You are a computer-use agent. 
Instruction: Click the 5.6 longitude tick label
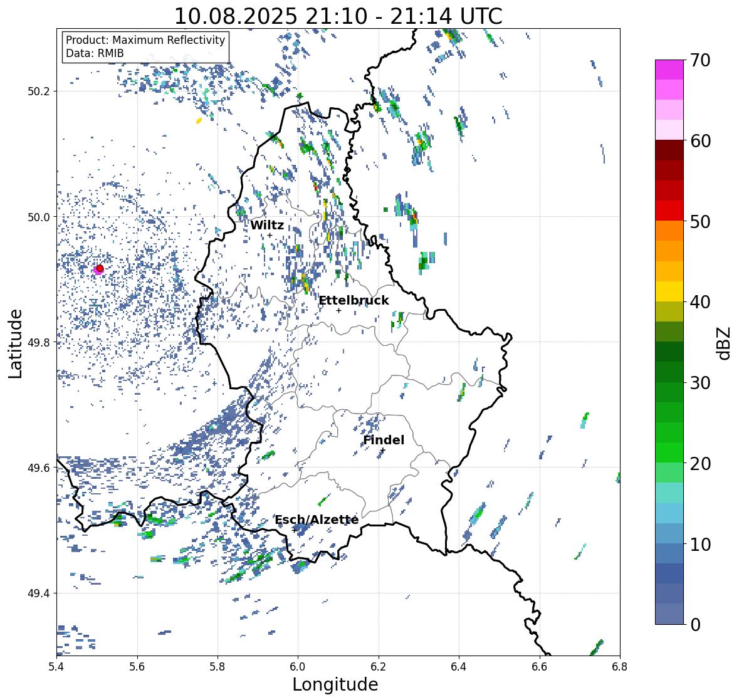137,666
